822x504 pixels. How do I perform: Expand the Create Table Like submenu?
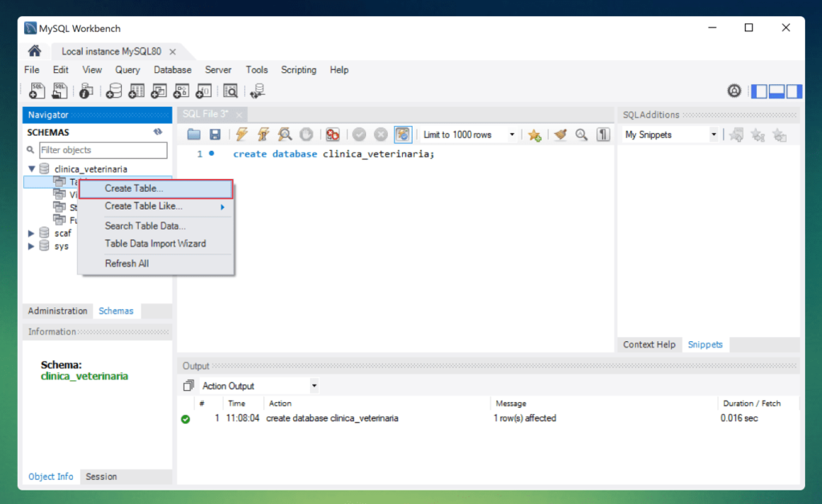coord(156,206)
